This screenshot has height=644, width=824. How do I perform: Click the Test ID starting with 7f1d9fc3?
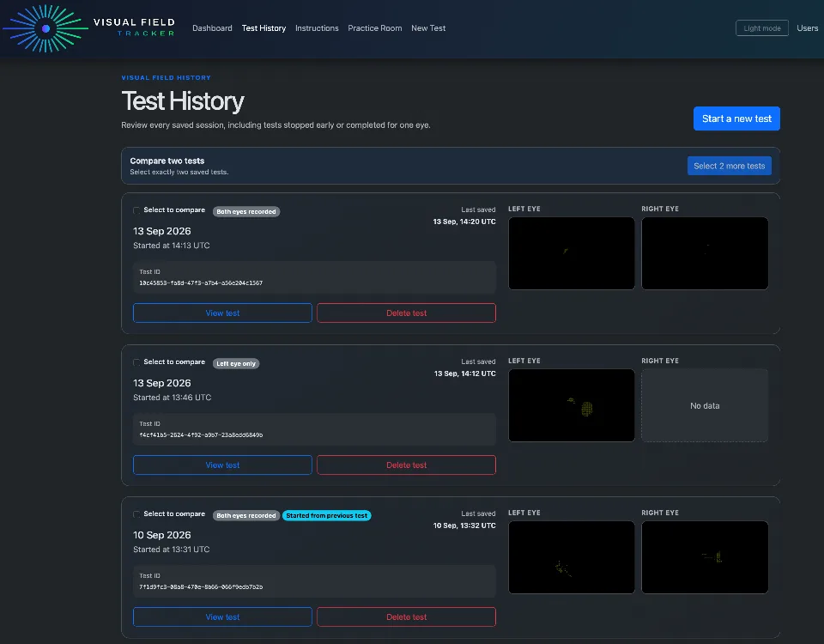[201, 586]
